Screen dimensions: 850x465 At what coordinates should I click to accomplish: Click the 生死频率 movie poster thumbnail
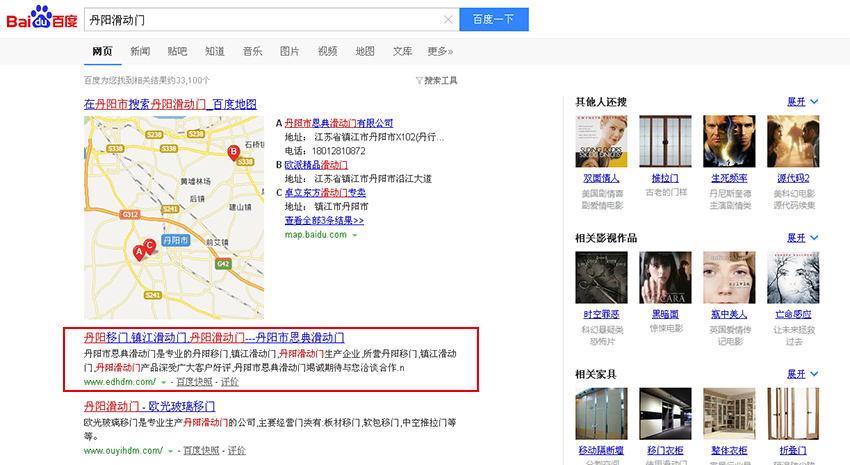point(729,141)
